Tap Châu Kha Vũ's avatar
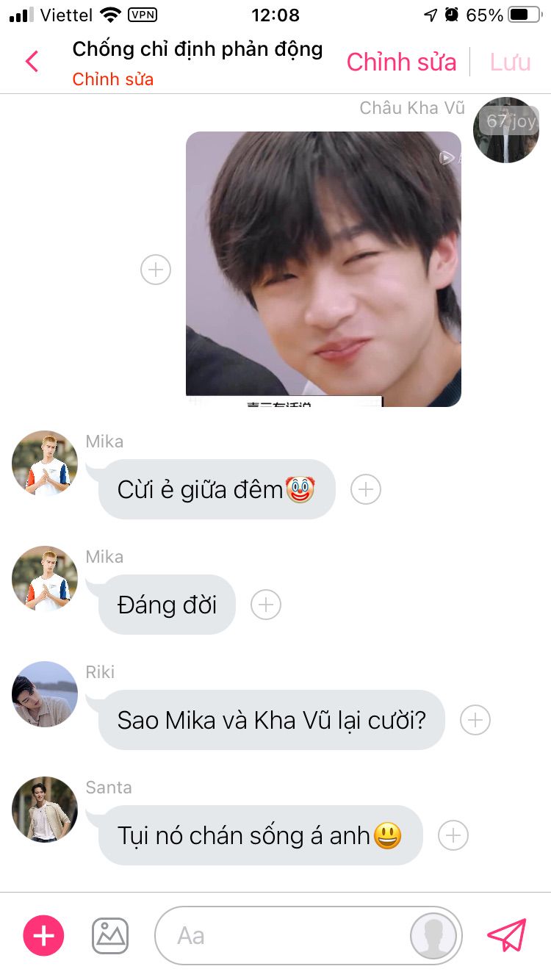 click(x=506, y=130)
